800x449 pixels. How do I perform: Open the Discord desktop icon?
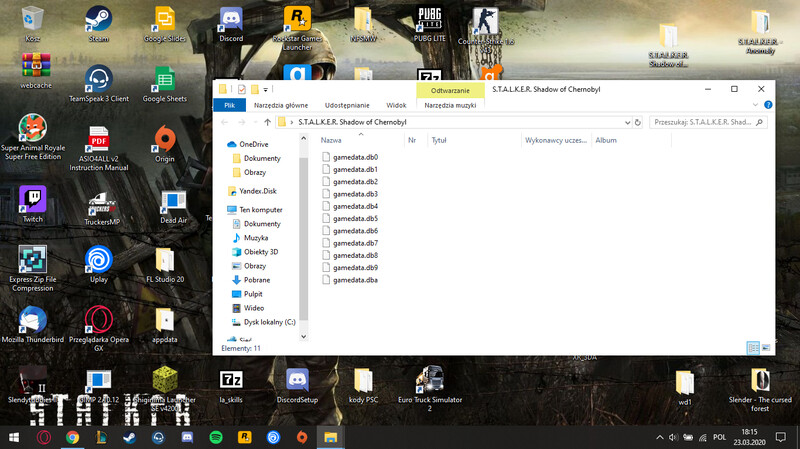(x=231, y=22)
